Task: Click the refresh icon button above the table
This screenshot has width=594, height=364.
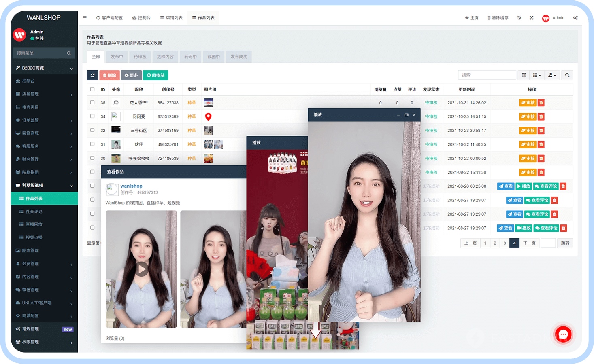Action: point(92,75)
